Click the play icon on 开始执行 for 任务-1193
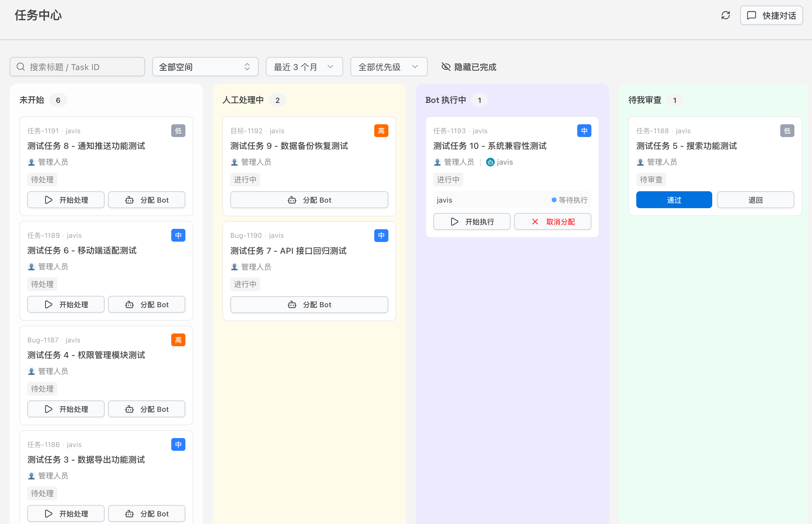 pos(454,221)
